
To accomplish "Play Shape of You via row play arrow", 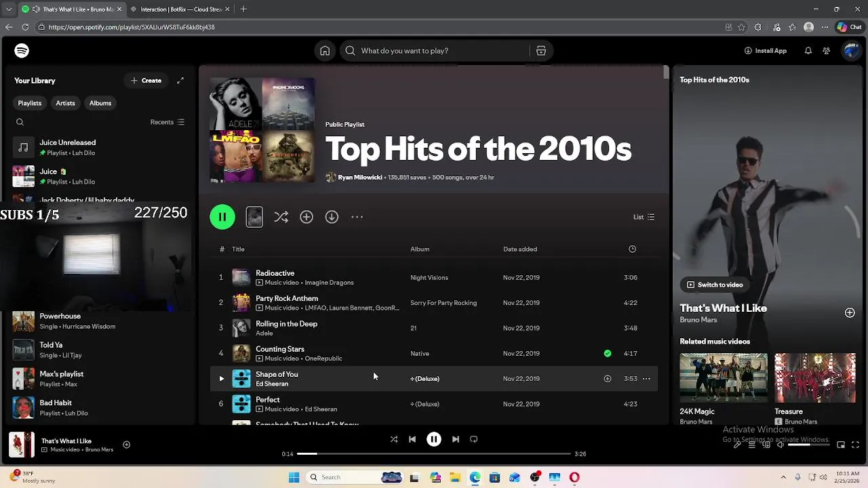I will click(x=221, y=379).
